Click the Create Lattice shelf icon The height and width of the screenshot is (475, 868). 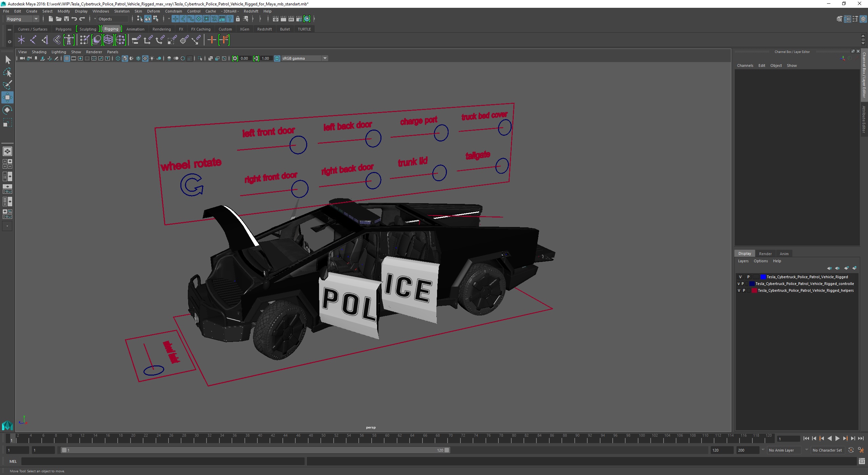[x=108, y=40]
